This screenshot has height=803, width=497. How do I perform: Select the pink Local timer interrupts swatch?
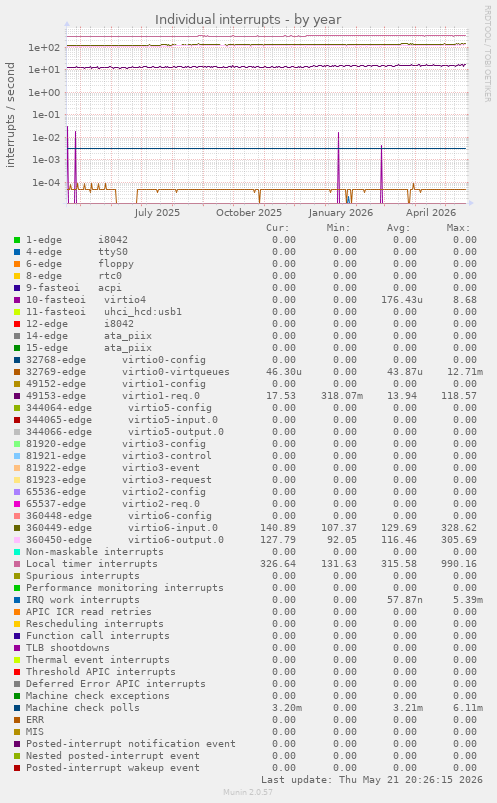pos(17,564)
